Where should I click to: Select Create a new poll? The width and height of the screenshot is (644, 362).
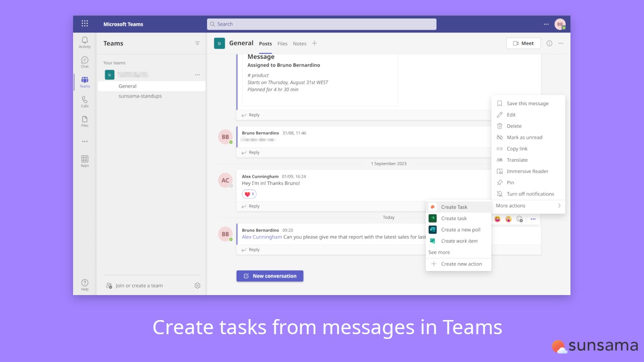[458, 230]
